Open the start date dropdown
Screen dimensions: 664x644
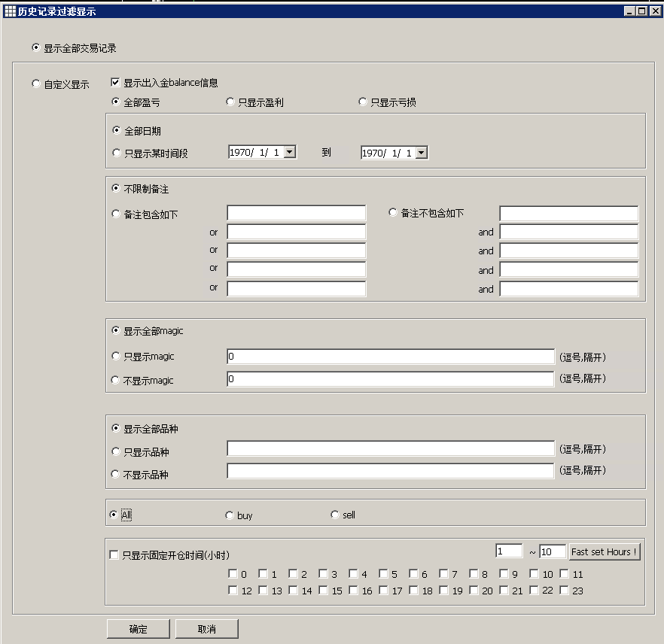[x=290, y=152]
